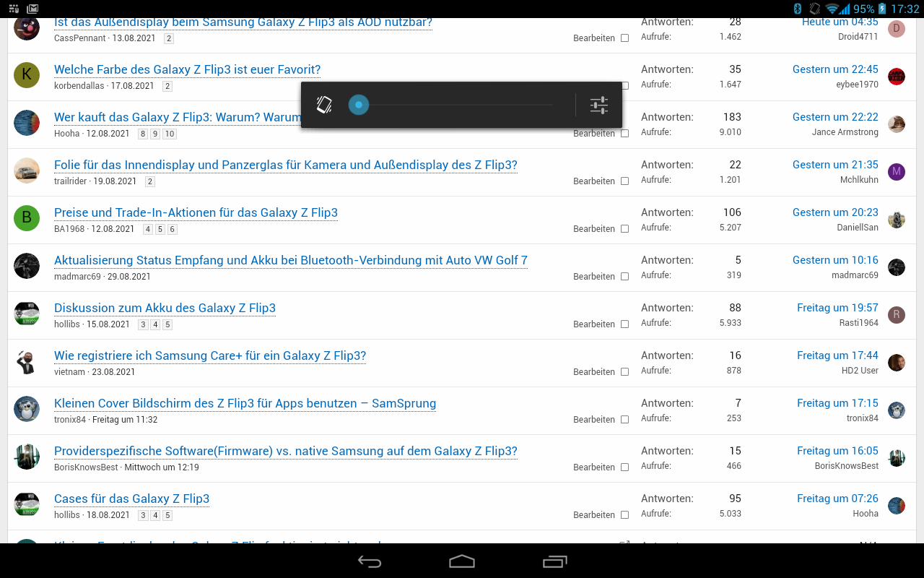Open Droid4711 last-poster avatar
This screenshot has height=578, width=924.
tap(897, 29)
